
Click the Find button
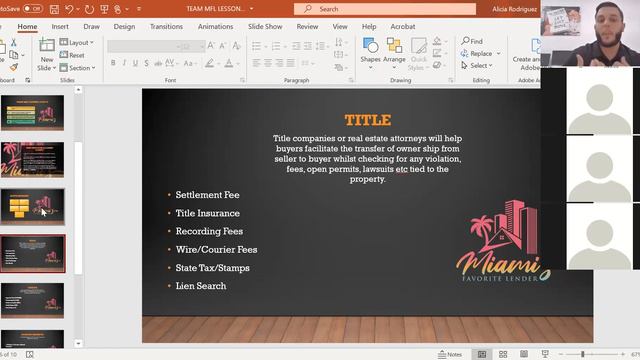pos(472,41)
